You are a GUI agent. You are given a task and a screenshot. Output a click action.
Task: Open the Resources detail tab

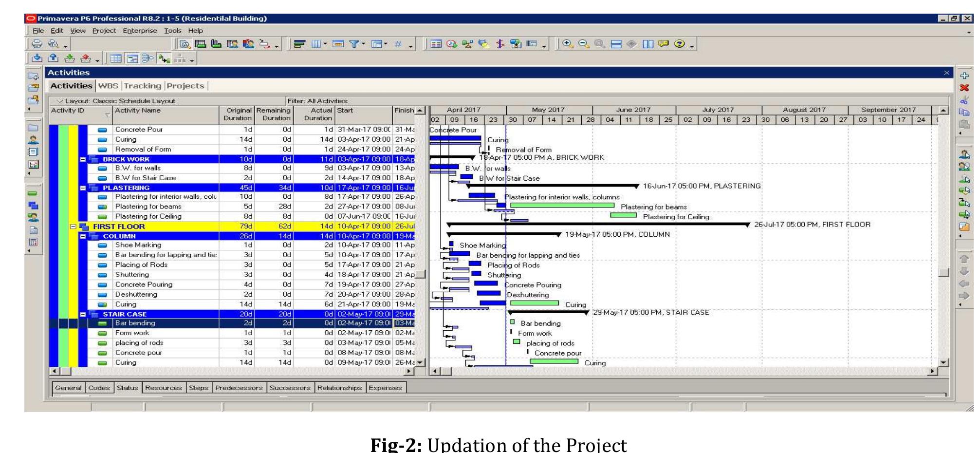[x=163, y=388]
